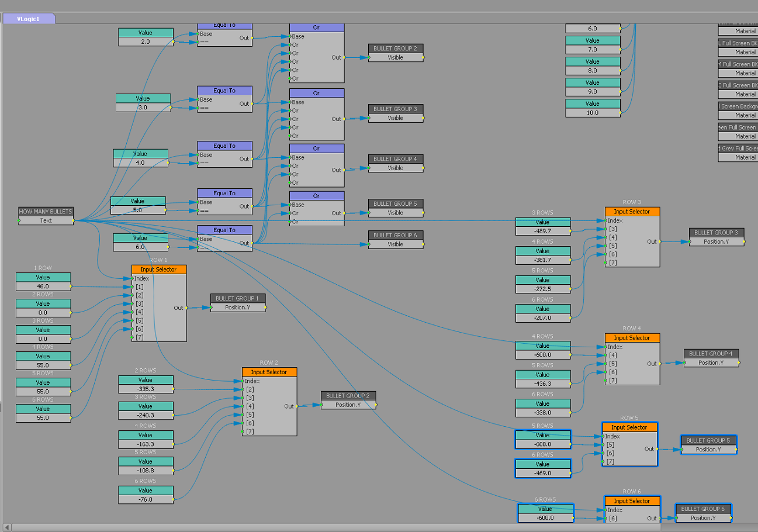The height and width of the screenshot is (532, 758).
Task: Click the value field showing -469.0
Action: (542, 473)
